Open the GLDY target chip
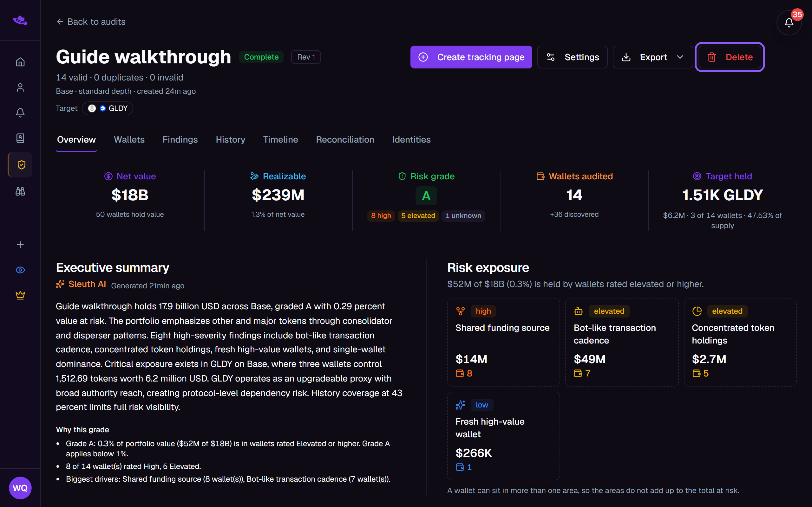 click(108, 108)
